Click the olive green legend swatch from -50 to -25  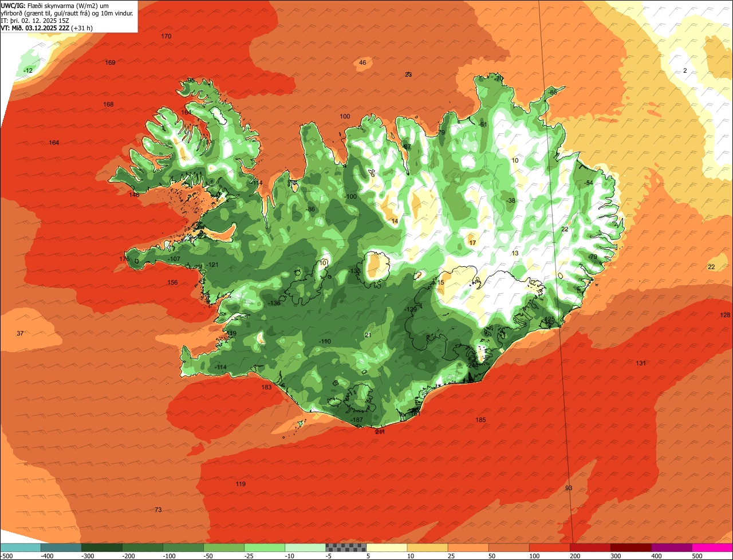[x=223, y=547]
